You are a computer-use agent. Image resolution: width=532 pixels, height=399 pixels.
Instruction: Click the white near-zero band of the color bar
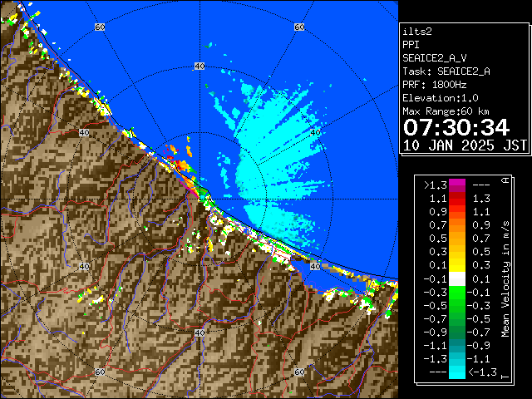point(457,279)
